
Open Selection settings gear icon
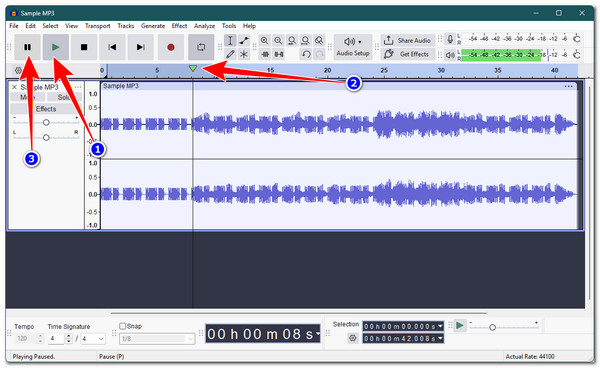tap(352, 338)
